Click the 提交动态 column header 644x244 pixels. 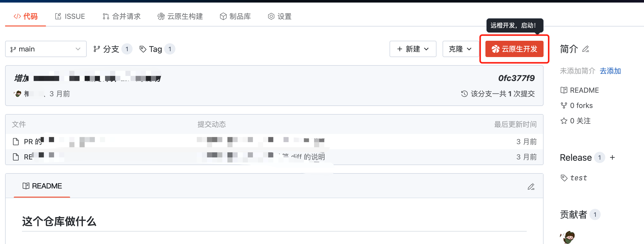click(x=212, y=124)
